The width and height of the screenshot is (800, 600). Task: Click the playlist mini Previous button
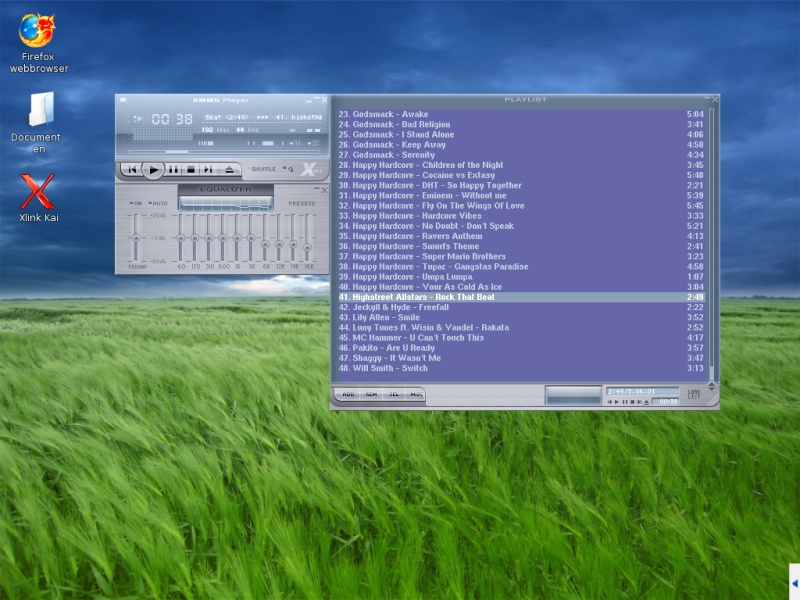(x=610, y=402)
